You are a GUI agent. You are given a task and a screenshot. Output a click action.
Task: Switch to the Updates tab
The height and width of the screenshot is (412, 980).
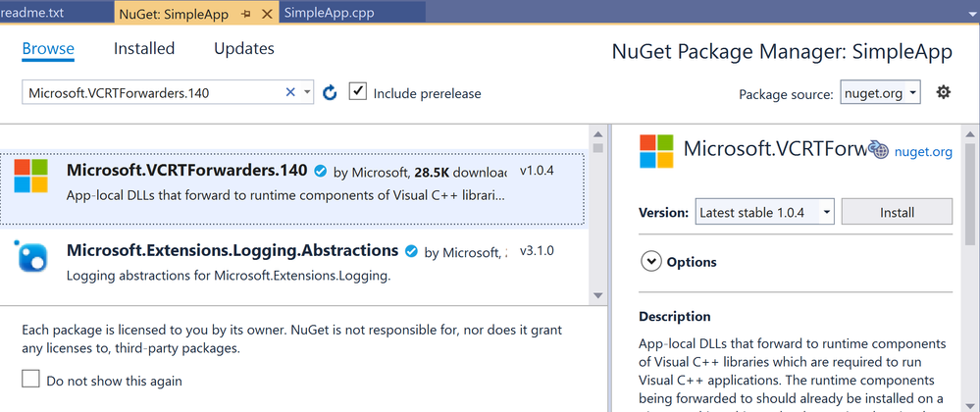tap(244, 48)
